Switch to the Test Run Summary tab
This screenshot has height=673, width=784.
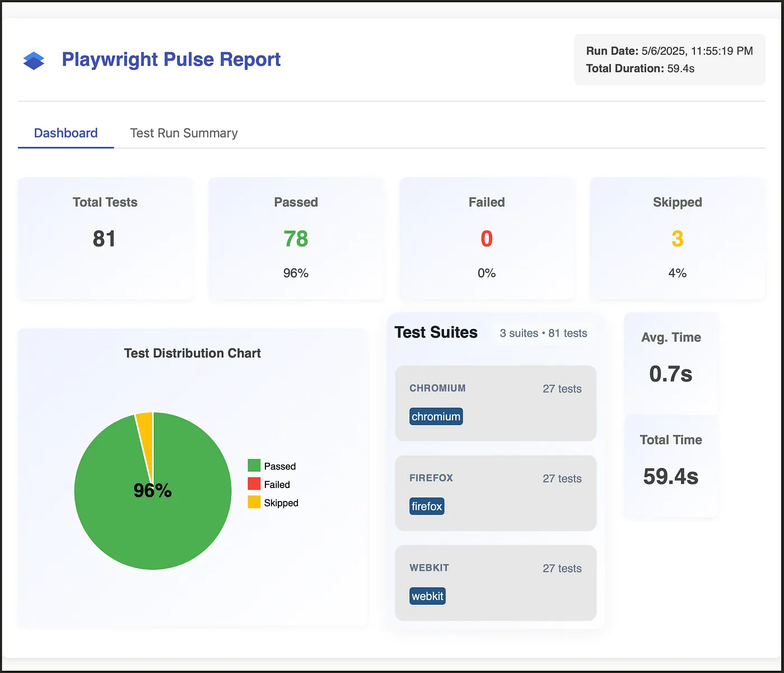coord(184,133)
